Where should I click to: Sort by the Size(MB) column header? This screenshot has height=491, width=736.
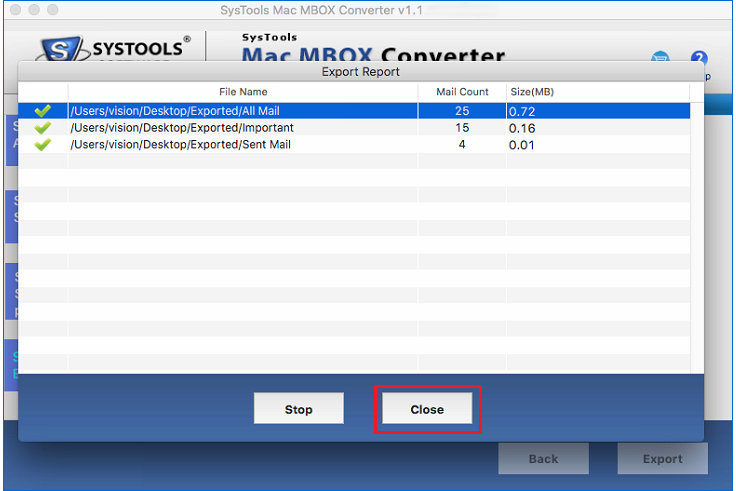coord(534,92)
